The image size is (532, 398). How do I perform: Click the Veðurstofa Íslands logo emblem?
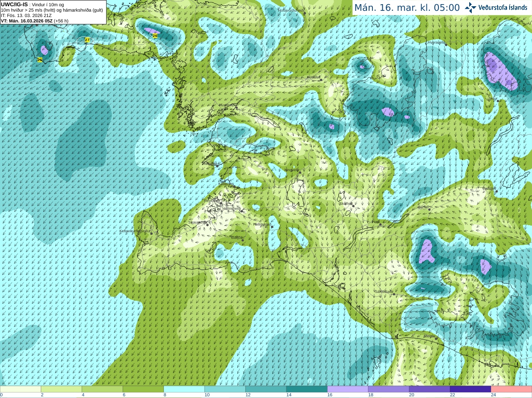470,7
